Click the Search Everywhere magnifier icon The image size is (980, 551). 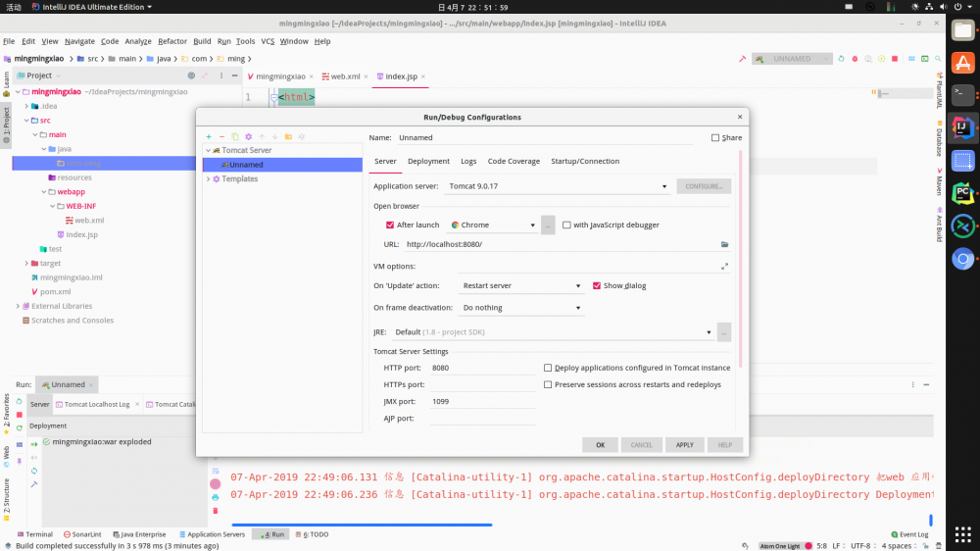(938, 59)
